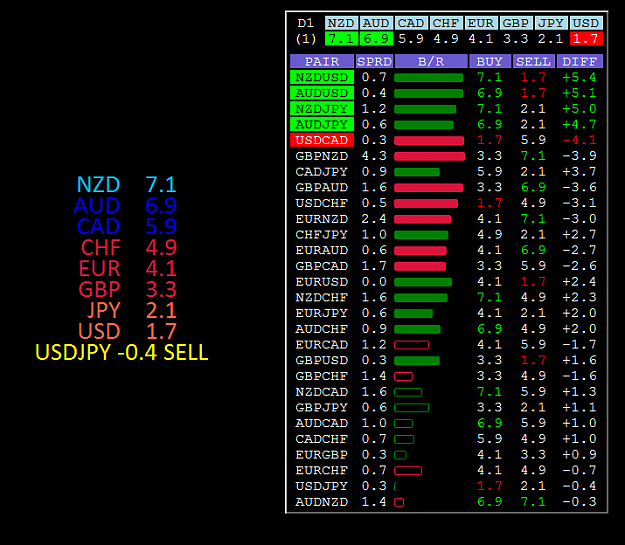Click the 4.3 spread value for GBPNZD
Viewport: 625px width, 545px height.
[374, 156]
